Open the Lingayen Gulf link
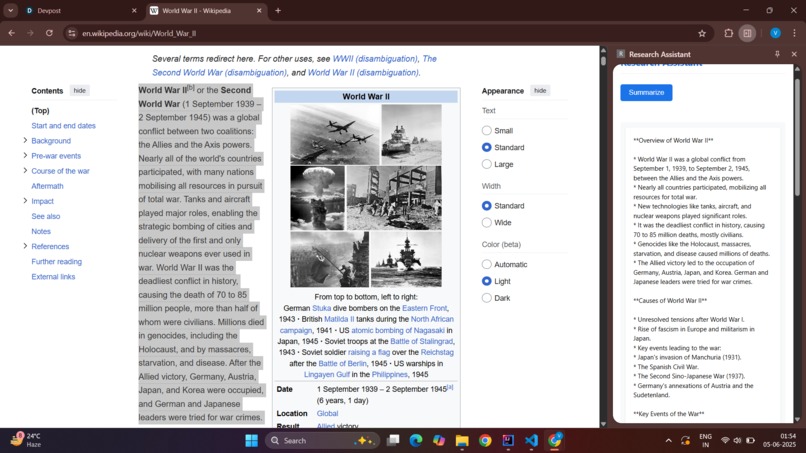 click(326, 374)
